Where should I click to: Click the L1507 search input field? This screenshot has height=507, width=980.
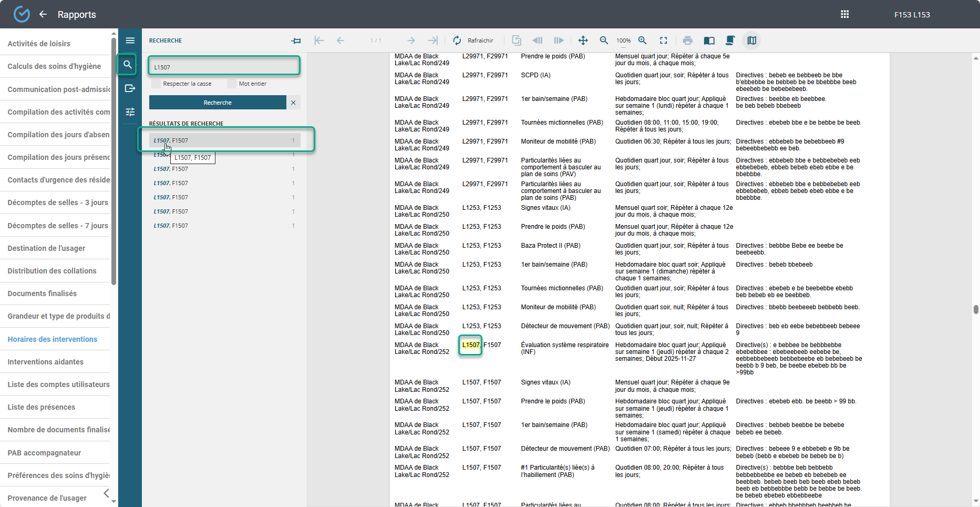point(224,67)
